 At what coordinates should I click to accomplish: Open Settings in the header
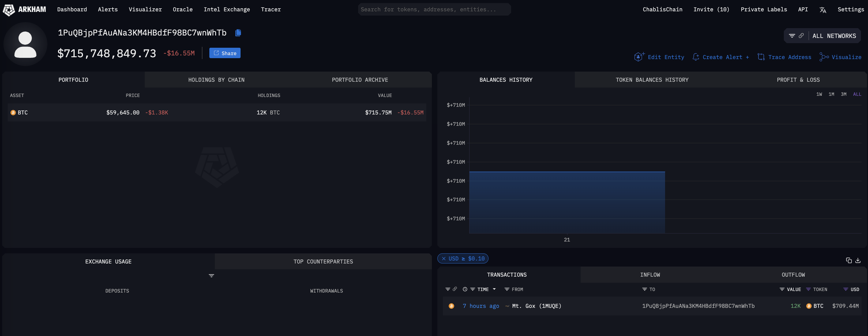tap(851, 9)
